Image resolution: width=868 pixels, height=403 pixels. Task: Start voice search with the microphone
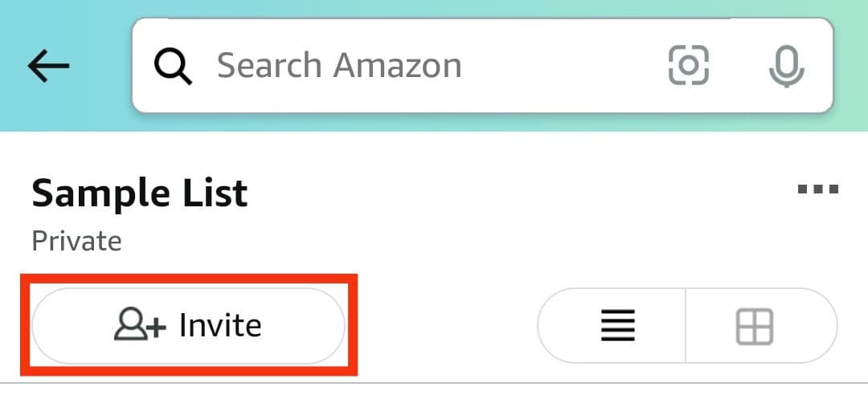pos(786,66)
